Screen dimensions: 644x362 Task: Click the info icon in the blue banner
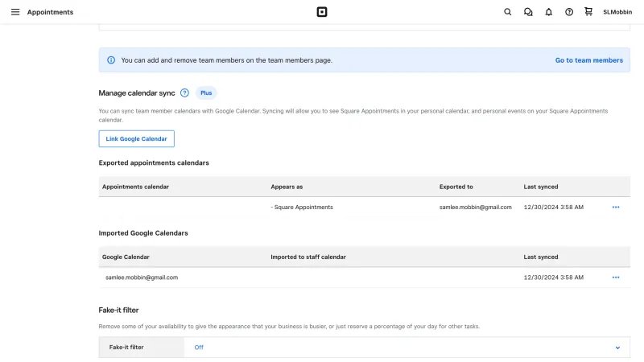[x=111, y=60]
